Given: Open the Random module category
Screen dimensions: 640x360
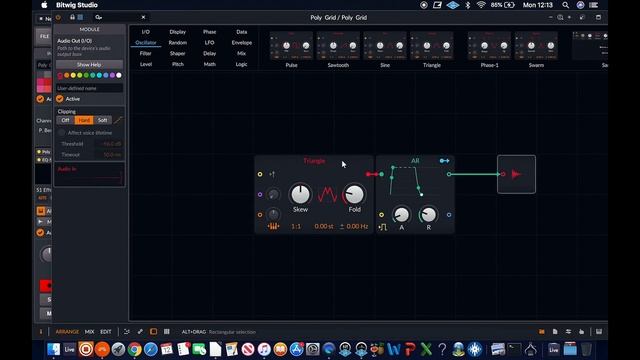Looking at the screenshot, I should click(178, 42).
